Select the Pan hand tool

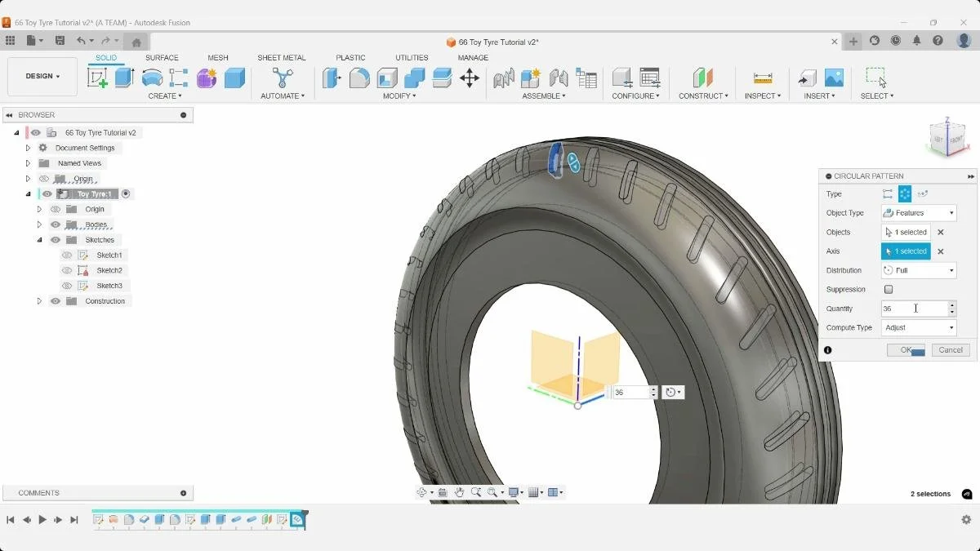tap(460, 492)
